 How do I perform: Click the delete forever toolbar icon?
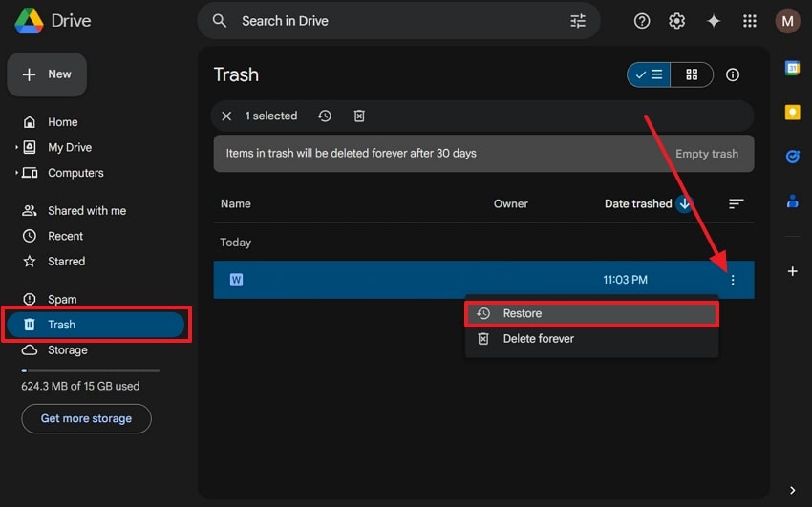point(359,116)
